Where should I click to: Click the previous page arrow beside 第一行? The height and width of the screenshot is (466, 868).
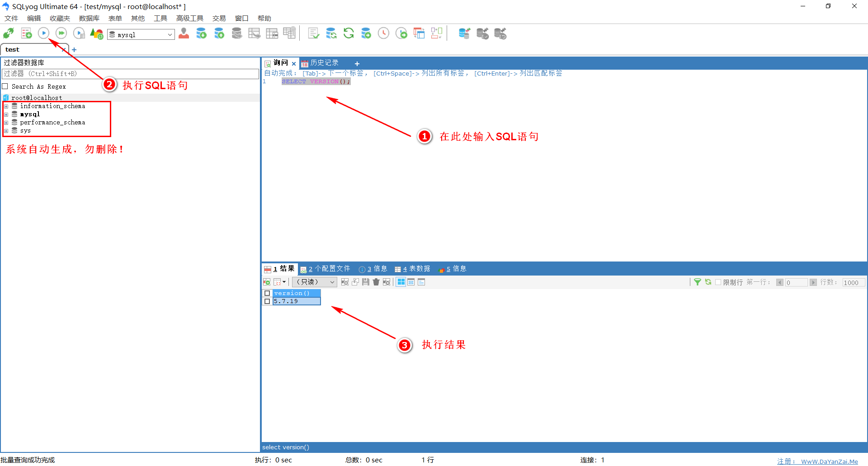click(779, 282)
